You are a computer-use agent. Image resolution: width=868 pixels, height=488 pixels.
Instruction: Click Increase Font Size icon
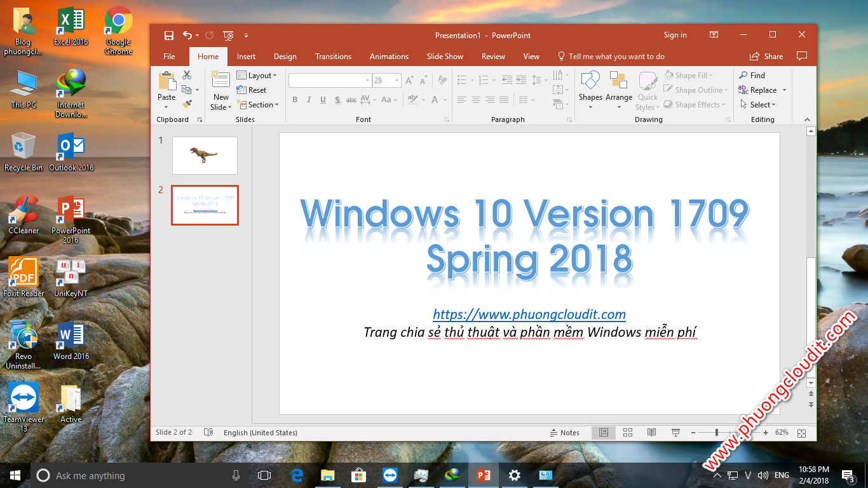[x=409, y=81]
